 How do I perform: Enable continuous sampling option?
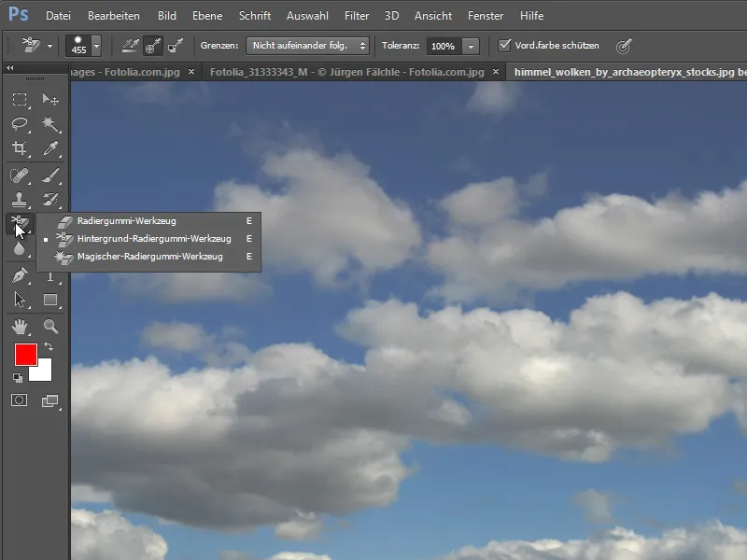tap(130, 46)
